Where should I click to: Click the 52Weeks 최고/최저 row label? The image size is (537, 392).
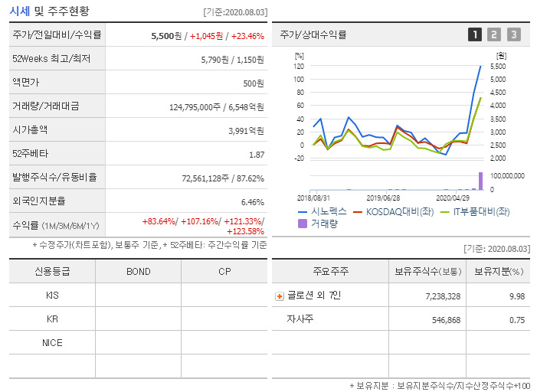(x=51, y=58)
